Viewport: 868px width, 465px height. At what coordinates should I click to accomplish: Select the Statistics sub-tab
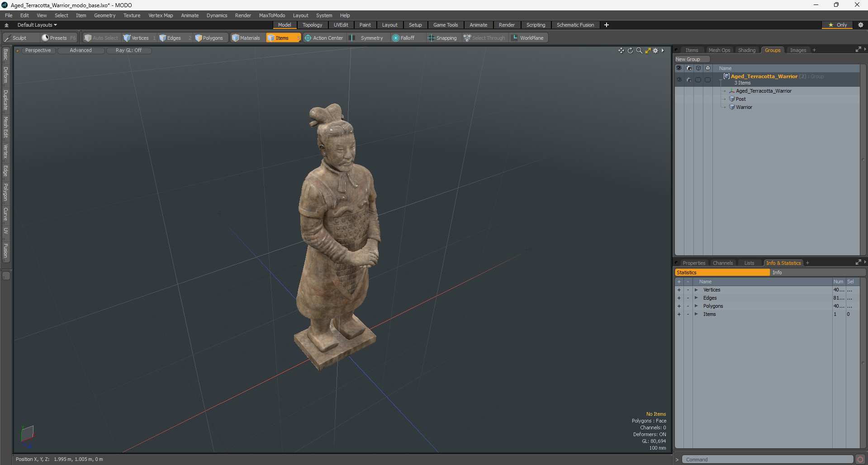point(722,272)
